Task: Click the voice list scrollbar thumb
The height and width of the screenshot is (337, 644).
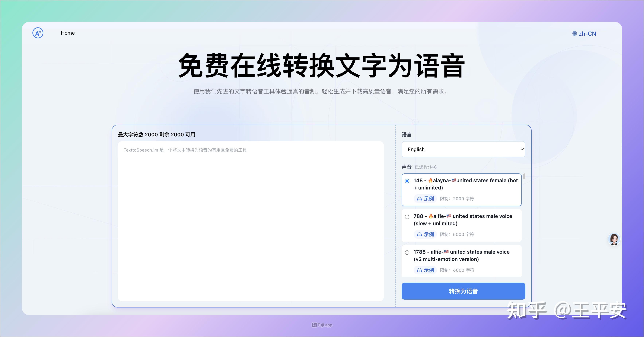Action: tap(524, 176)
